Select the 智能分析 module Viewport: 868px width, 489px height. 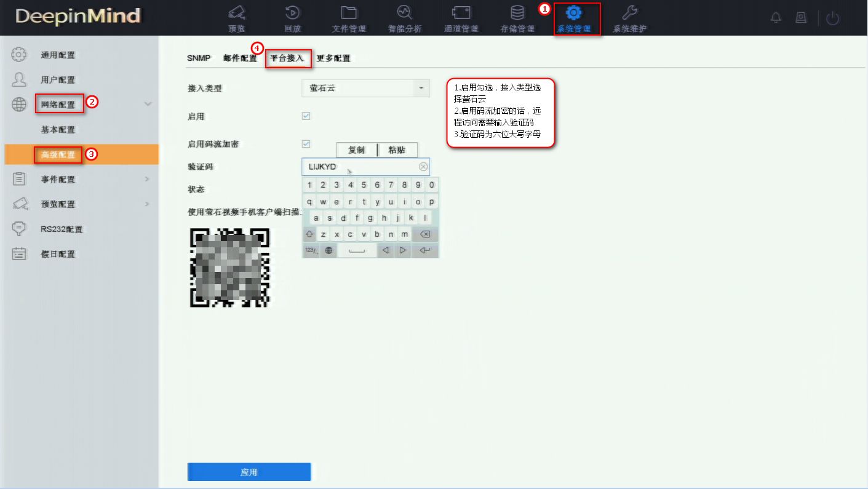pos(404,18)
